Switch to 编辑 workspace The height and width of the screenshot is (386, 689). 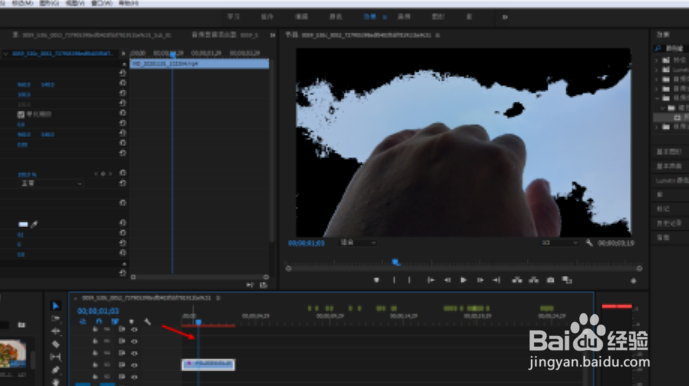click(x=301, y=17)
